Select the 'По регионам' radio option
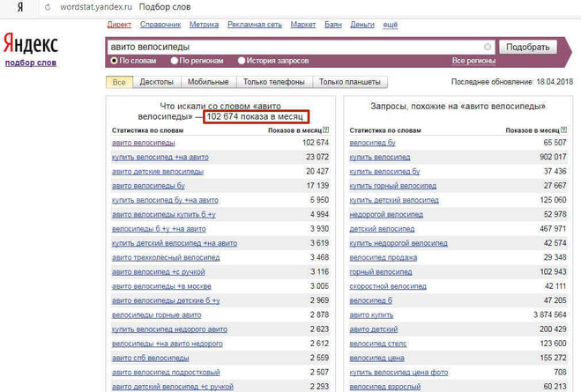Viewport: 581px width, 392px height. point(175,61)
